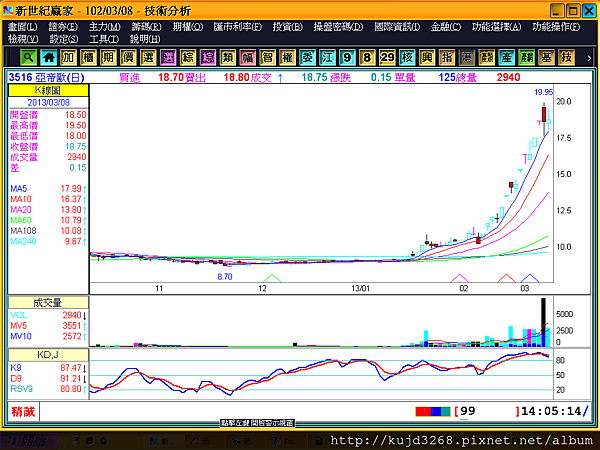
Task: Click the 價 toolbar icon
Action: pos(128,58)
